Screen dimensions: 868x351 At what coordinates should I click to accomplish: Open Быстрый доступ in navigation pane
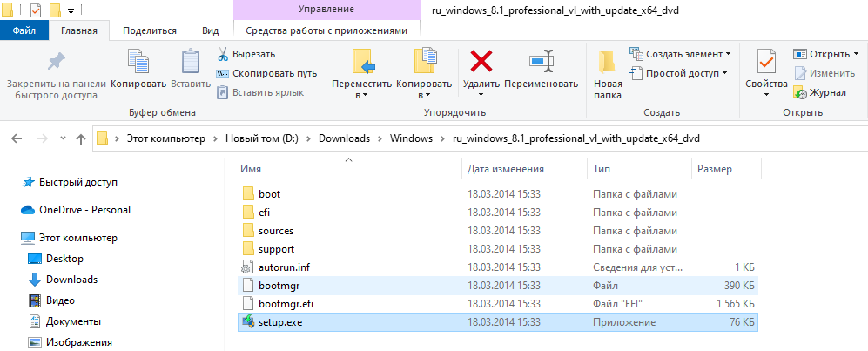[x=70, y=182]
